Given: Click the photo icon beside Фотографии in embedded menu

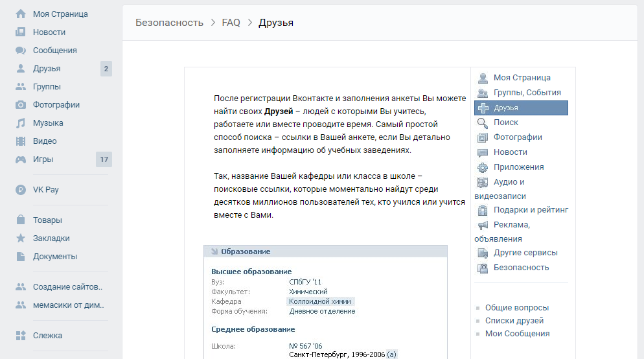Looking at the screenshot, I should click(483, 137).
